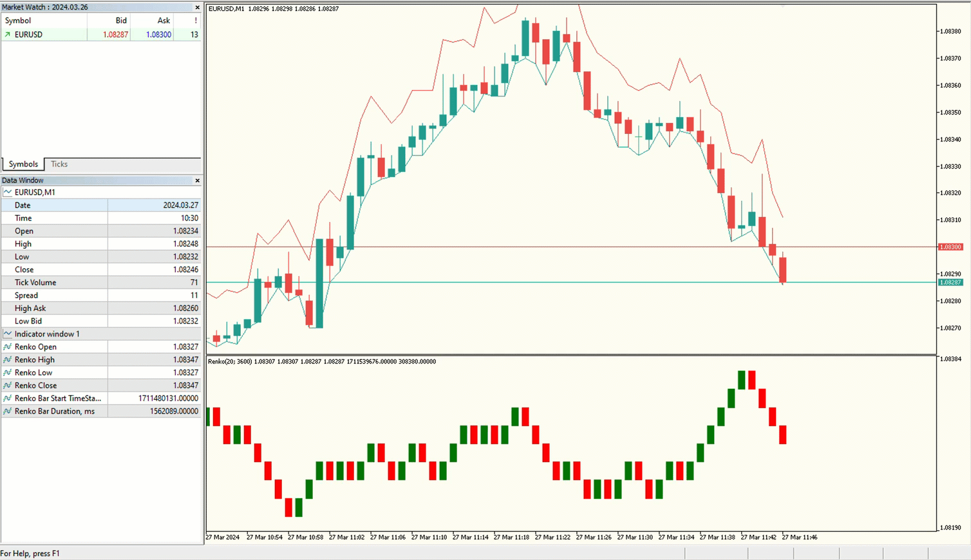Click the Renko High series icon
The width and height of the screenshot is (971, 560).
(x=8, y=360)
